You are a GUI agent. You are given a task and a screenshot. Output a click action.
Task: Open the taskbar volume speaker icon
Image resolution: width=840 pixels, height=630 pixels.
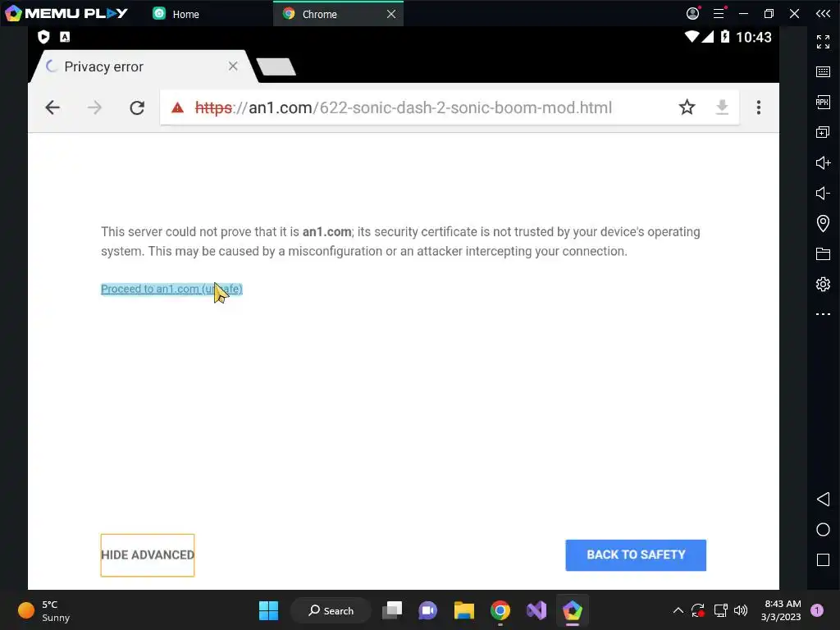741,610
